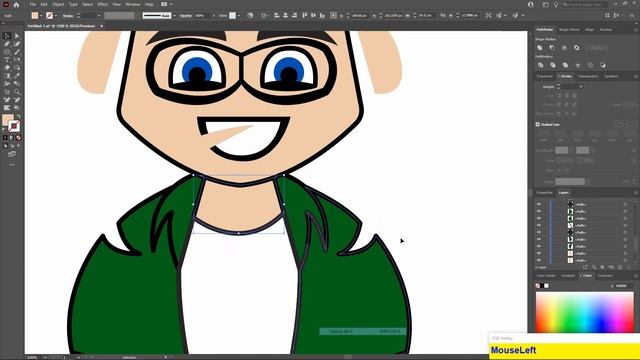
Task: Open the Help menu
Action: 149,4
